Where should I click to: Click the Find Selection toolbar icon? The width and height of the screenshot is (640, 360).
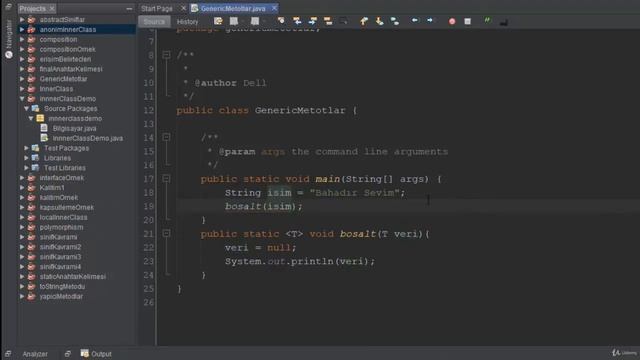pyautogui.click(x=281, y=21)
